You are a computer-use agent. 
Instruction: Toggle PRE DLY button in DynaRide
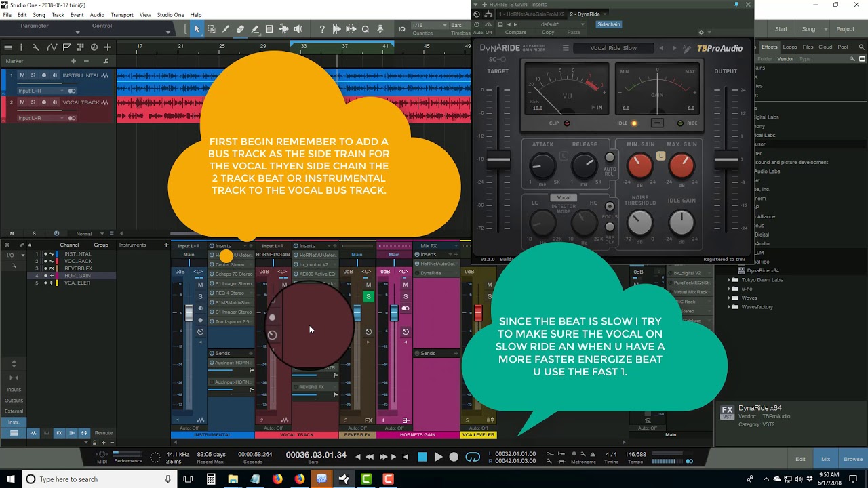(x=610, y=228)
